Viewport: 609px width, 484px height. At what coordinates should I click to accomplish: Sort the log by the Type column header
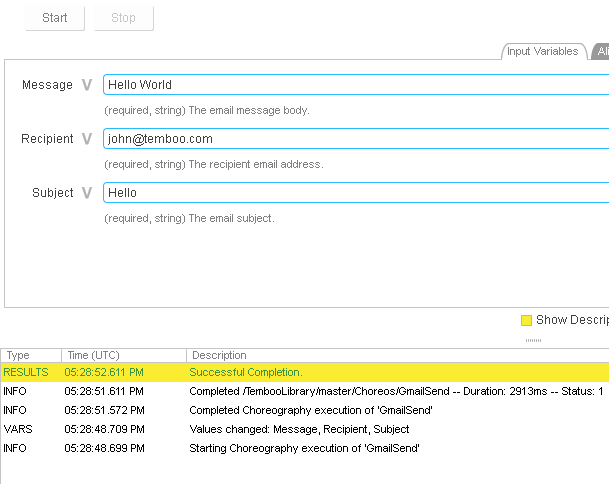click(31, 355)
